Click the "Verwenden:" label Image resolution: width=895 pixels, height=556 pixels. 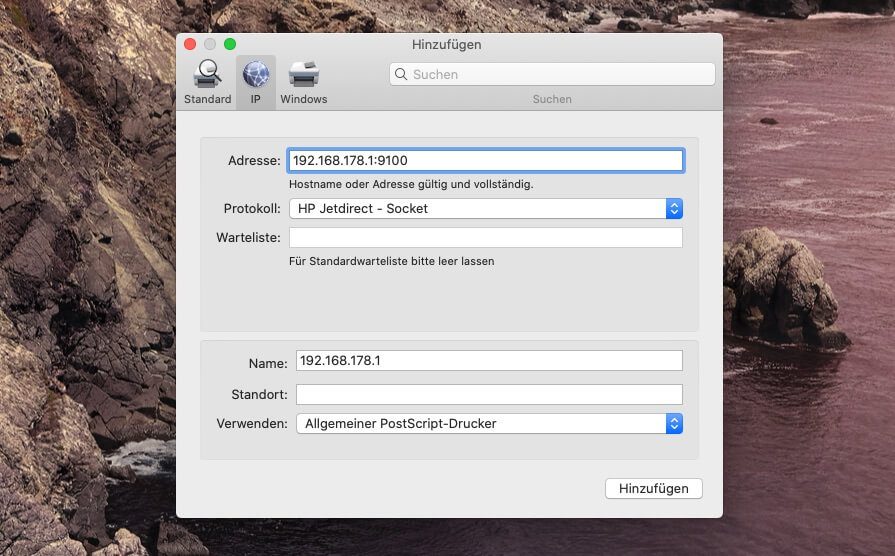click(x=252, y=424)
